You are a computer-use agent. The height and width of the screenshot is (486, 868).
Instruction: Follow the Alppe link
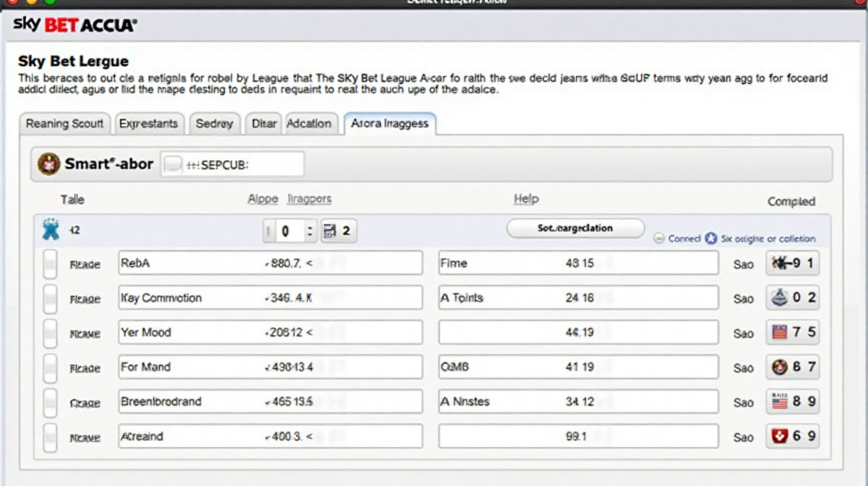(263, 199)
